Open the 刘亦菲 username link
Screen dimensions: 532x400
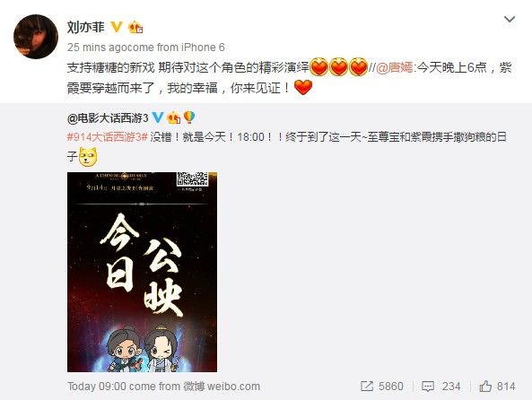point(86,27)
